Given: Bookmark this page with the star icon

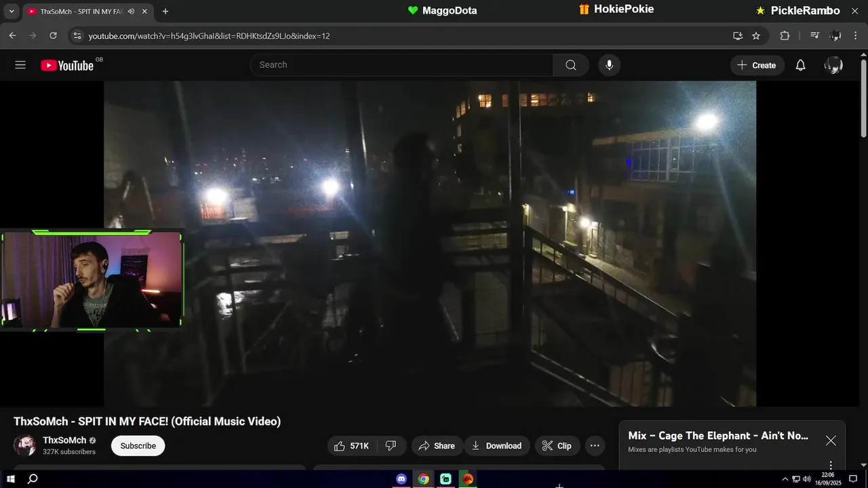Looking at the screenshot, I should [x=756, y=36].
